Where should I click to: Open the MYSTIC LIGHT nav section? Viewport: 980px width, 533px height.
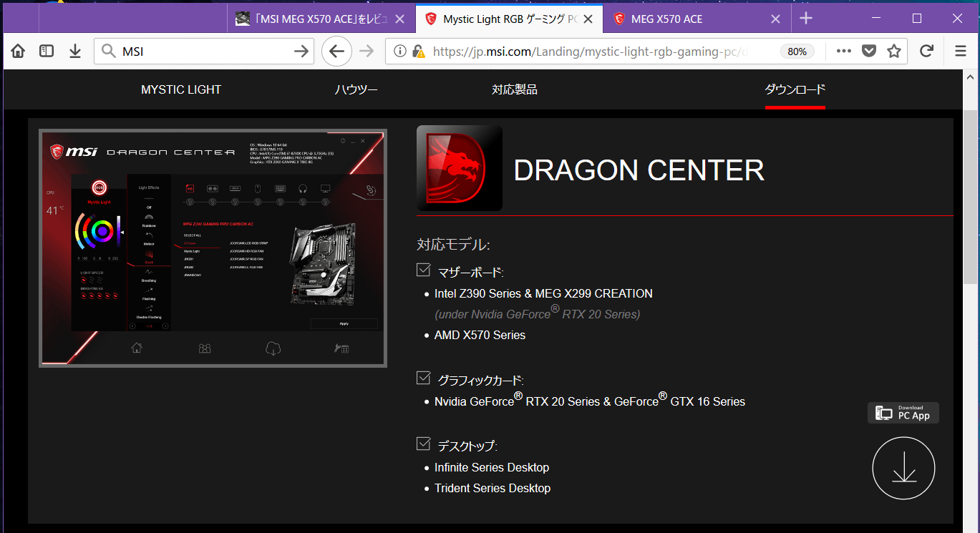pos(181,89)
